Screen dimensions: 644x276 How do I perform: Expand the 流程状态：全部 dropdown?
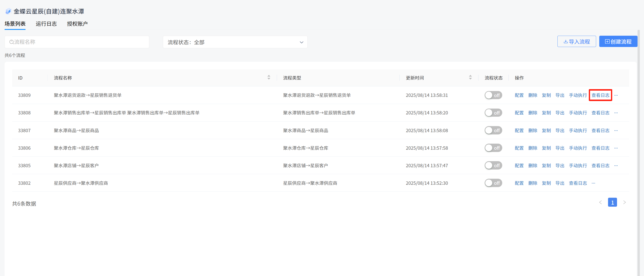235,42
